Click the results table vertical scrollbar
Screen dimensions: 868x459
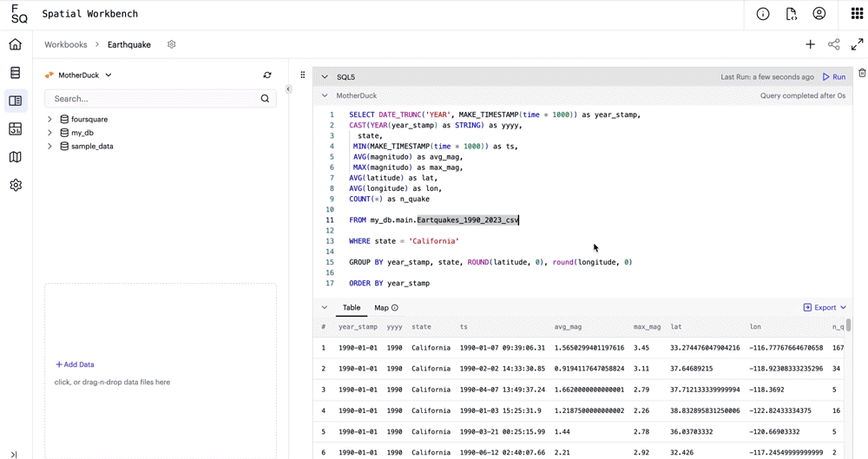pyautogui.click(x=848, y=324)
